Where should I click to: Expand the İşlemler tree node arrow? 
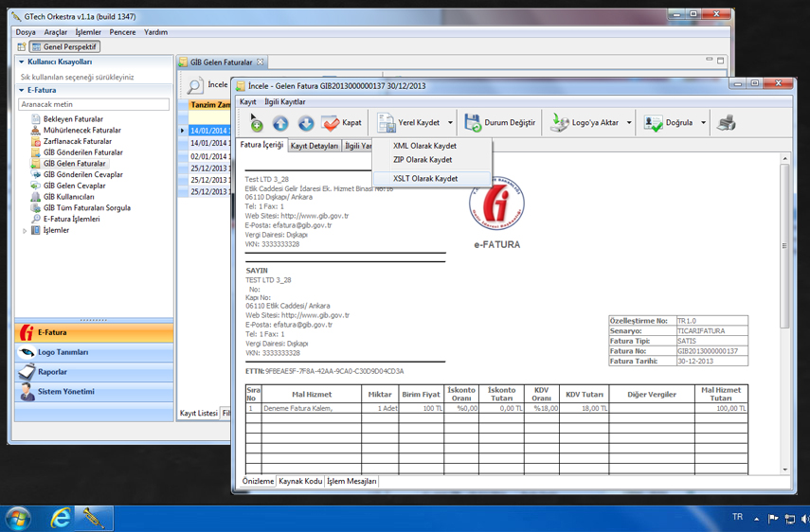pyautogui.click(x=25, y=231)
